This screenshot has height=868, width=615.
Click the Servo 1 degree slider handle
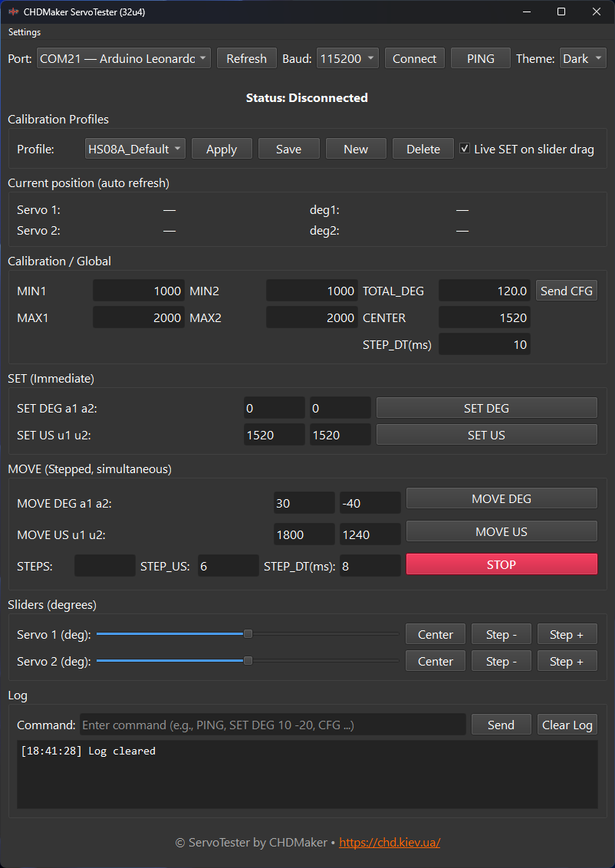click(x=248, y=634)
